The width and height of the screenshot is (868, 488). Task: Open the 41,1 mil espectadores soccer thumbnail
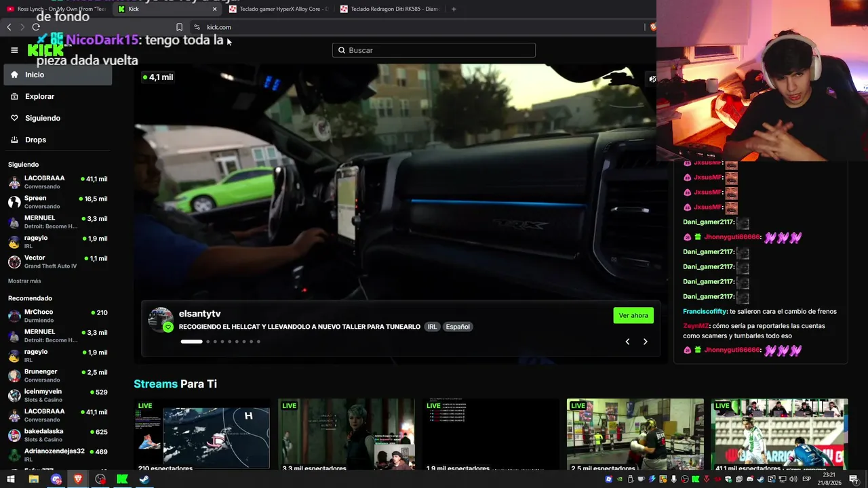pyautogui.click(x=780, y=434)
